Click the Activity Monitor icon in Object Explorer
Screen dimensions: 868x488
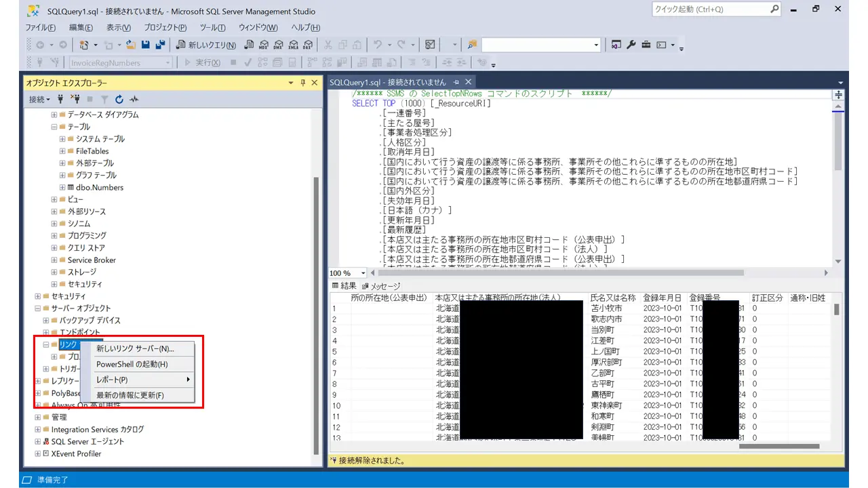(134, 99)
